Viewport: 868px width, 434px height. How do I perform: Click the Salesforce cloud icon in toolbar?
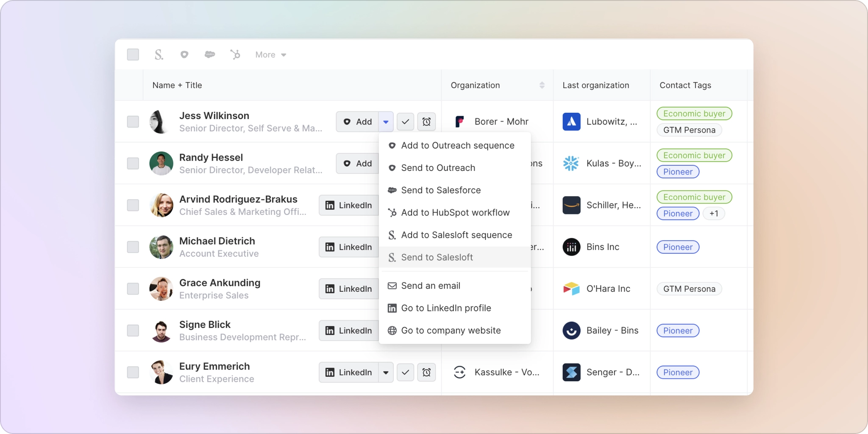pos(210,55)
